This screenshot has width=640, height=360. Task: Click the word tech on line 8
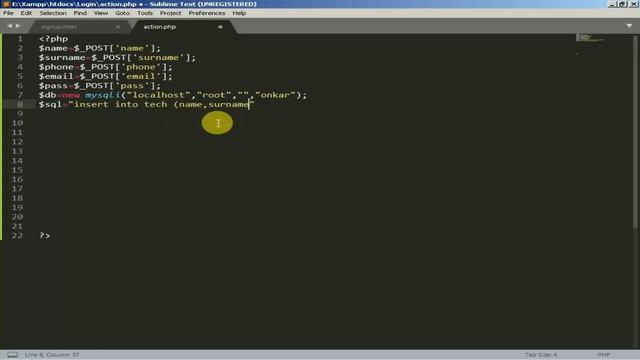click(x=156, y=104)
